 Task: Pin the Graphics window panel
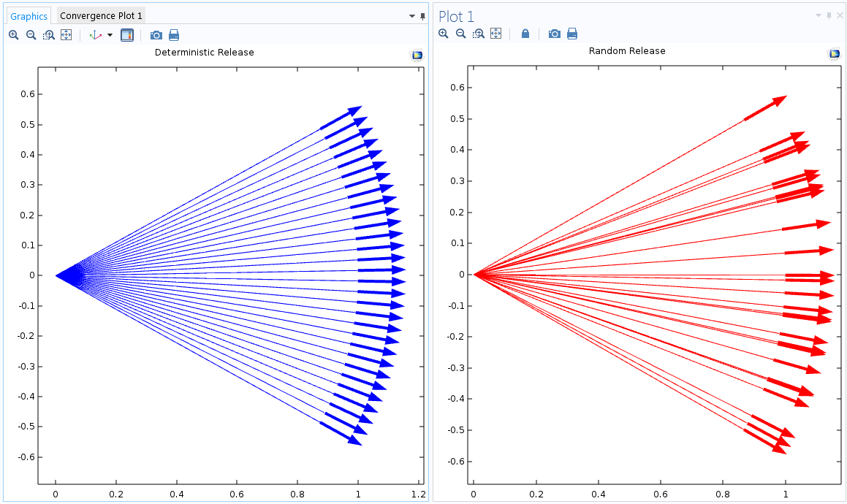tap(422, 16)
